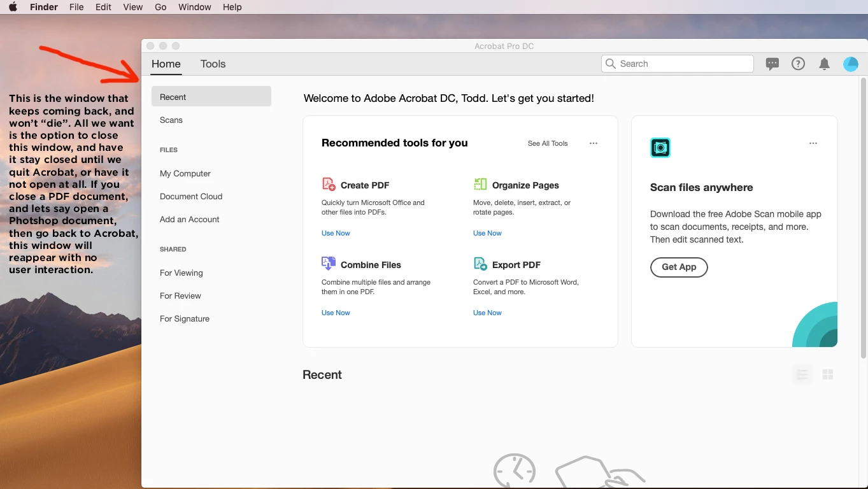The image size is (868, 489).
Task: Switch Recent files to list view
Action: pos(802,374)
